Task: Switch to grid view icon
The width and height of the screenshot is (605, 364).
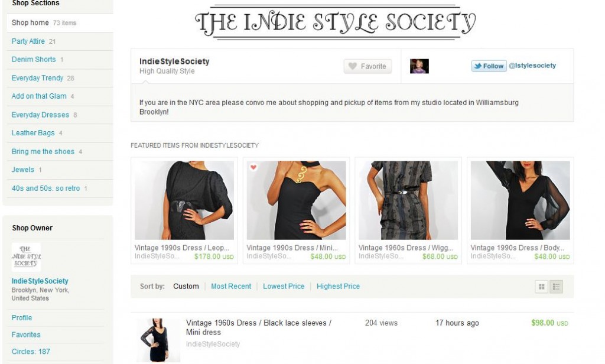Action: pyautogui.click(x=541, y=287)
